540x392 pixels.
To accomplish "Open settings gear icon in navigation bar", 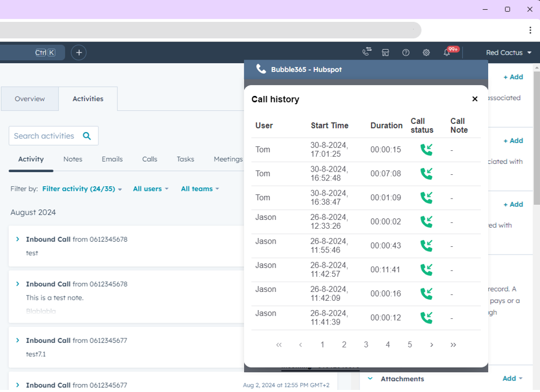I will coord(426,52).
